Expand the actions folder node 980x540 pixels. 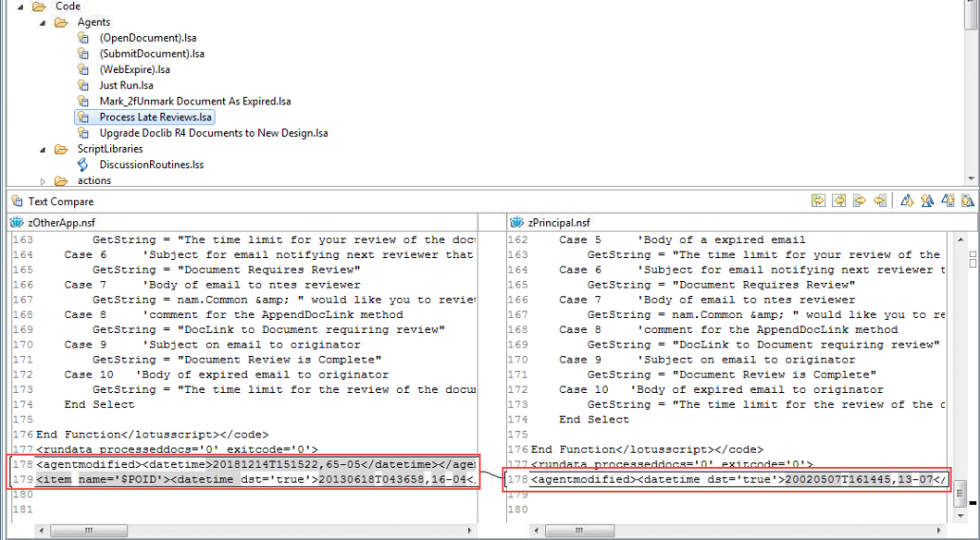click(43, 181)
